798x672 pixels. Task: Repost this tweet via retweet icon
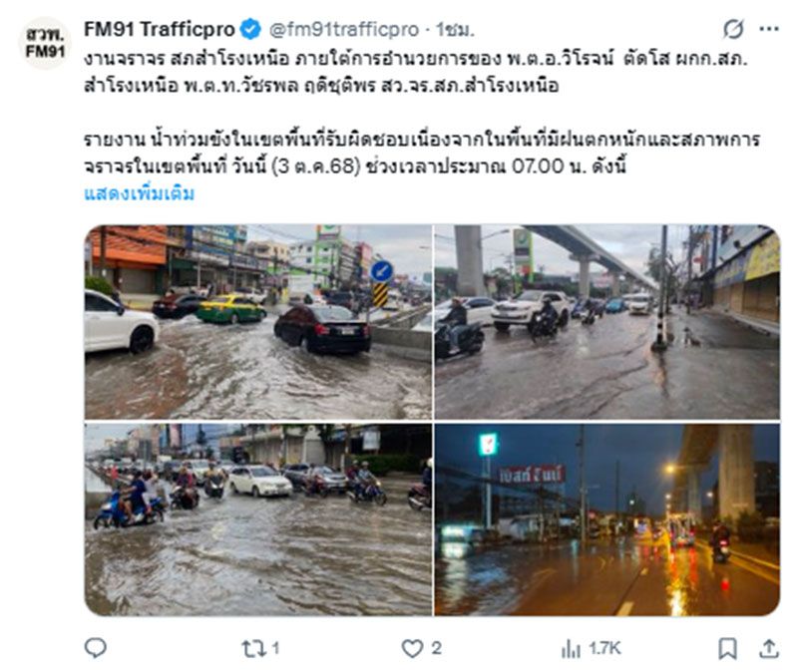click(x=253, y=649)
